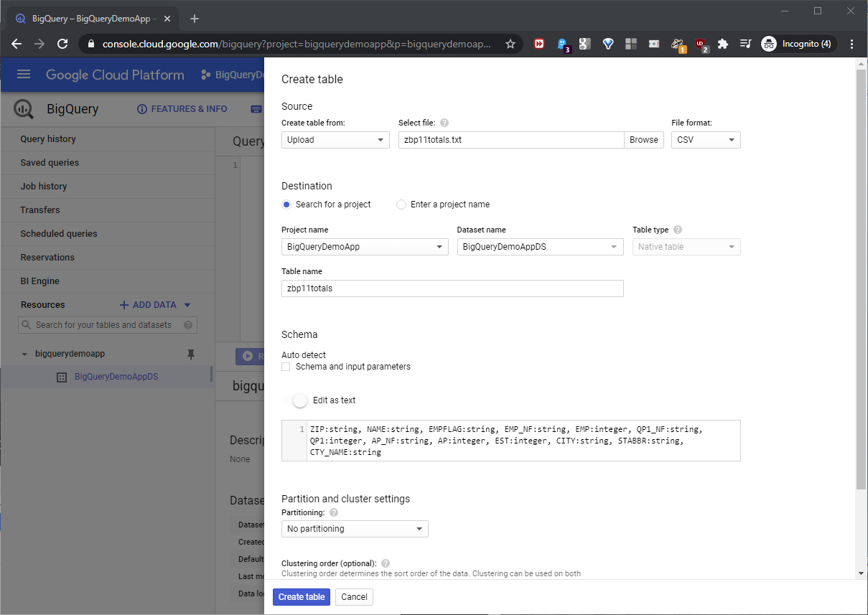Viewport: 868px width, 615px height.
Task: Enable Schema and input parameters auto detect
Action: pos(286,367)
